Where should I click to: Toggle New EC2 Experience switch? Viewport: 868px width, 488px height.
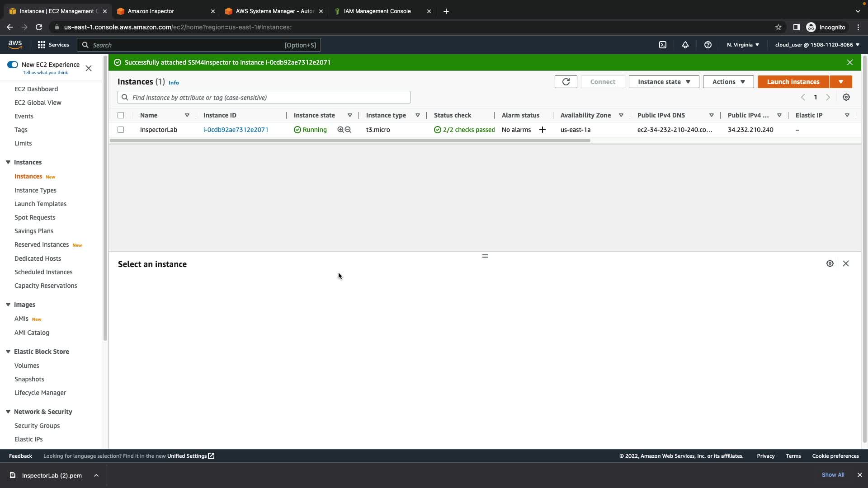tap(13, 65)
